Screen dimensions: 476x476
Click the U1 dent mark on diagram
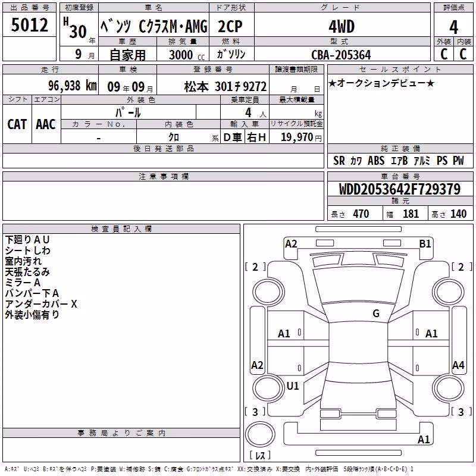tap(293, 386)
